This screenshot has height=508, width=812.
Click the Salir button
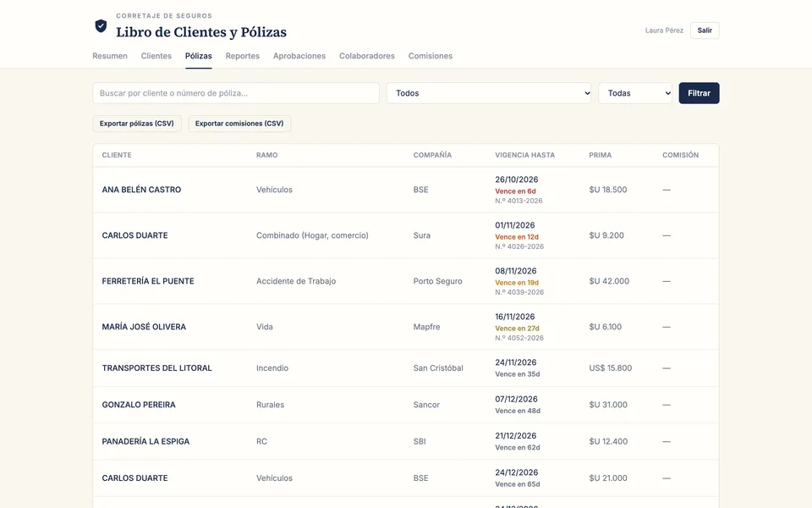click(x=705, y=30)
